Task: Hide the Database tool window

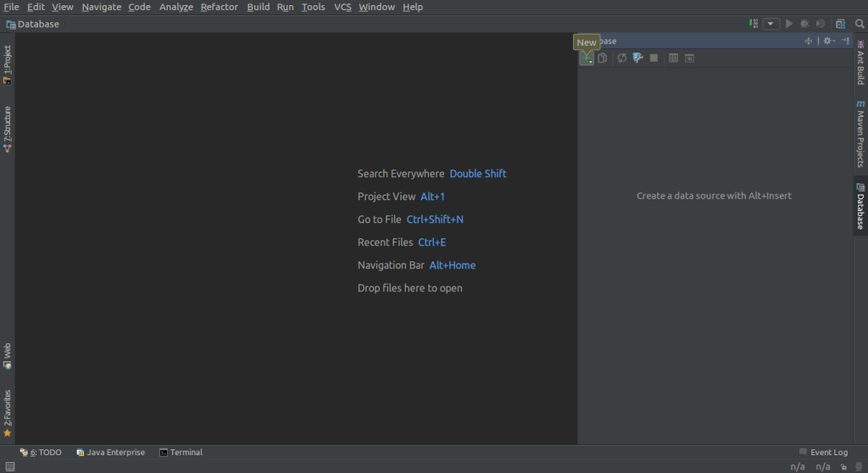Action: 846,41
